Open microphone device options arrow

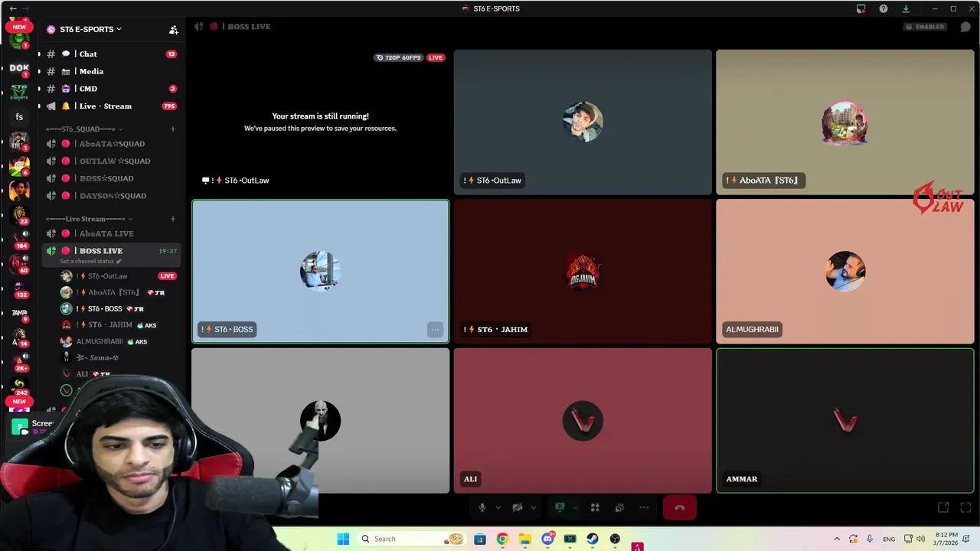pos(498,507)
